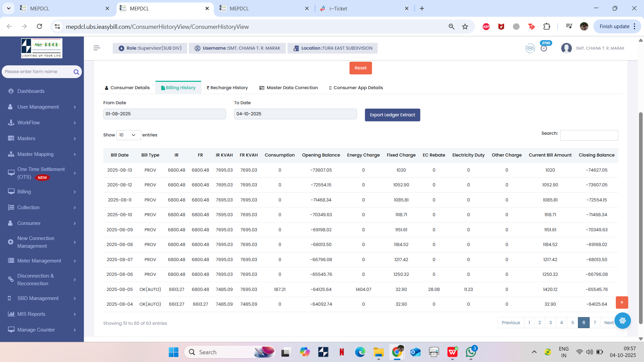
Task: Switch to Recharge History tab
Action: 227,88
